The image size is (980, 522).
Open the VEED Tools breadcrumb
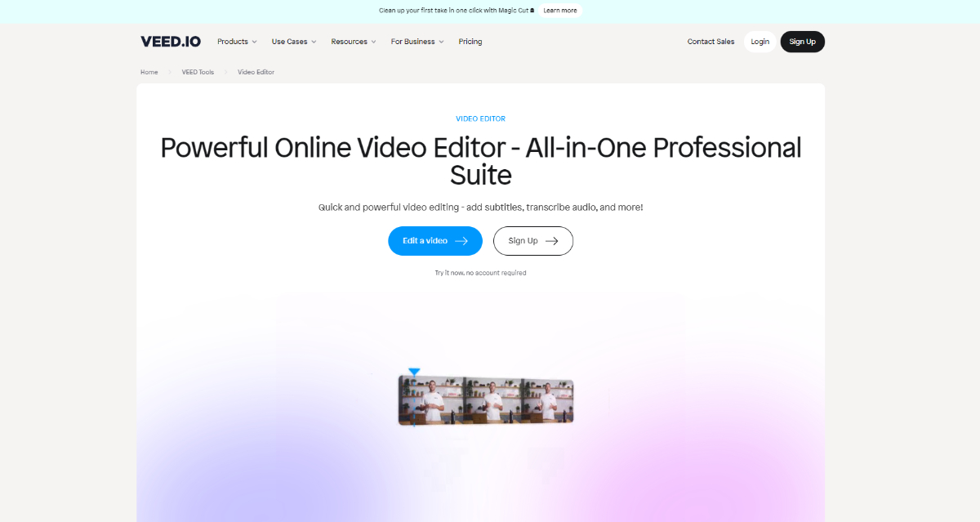point(198,72)
